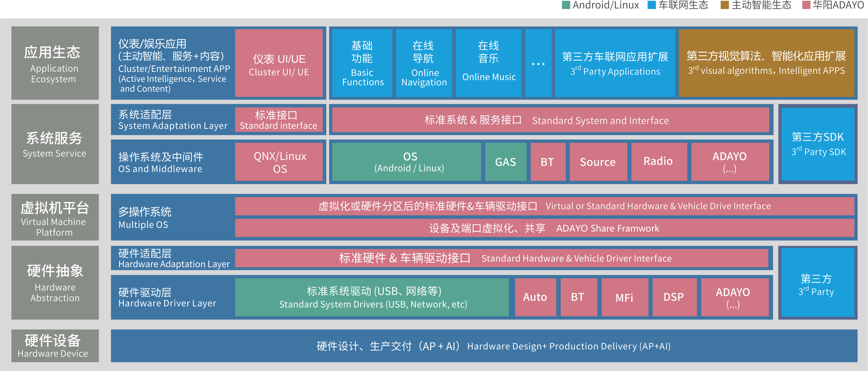
Task: Click the Application Ecosystem layer label
Action: [x=55, y=63]
